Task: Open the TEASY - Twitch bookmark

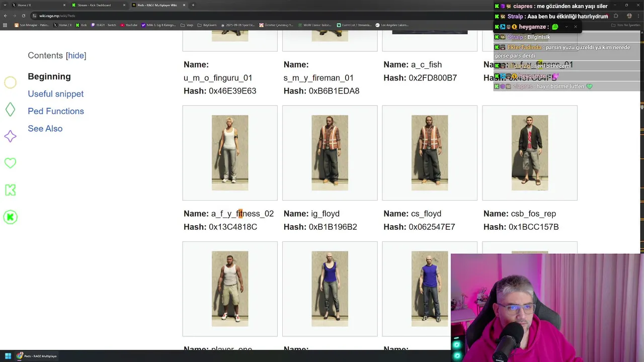Action: point(103,25)
